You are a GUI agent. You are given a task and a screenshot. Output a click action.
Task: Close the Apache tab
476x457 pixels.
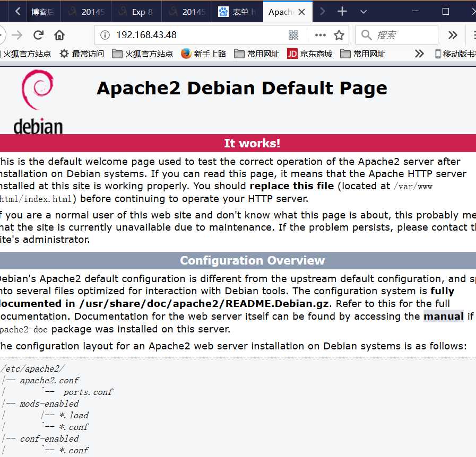pyautogui.click(x=301, y=12)
